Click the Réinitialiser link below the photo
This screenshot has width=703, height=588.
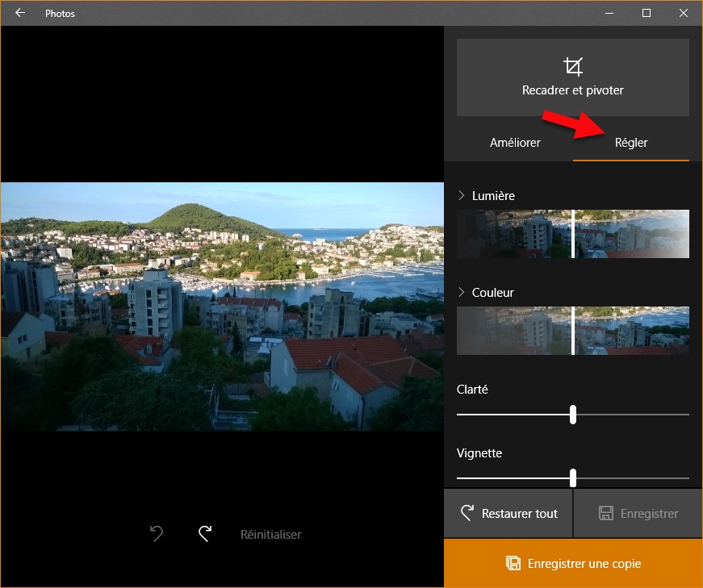tap(270, 534)
